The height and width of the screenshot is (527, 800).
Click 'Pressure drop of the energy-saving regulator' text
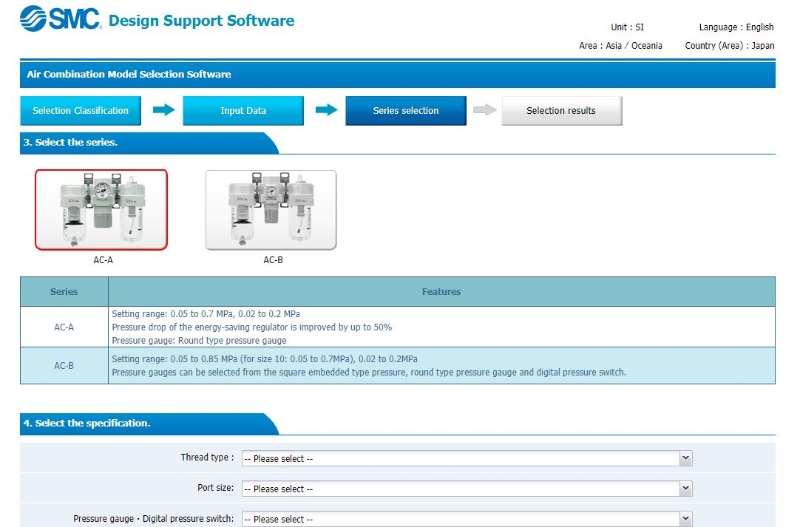click(x=252, y=327)
